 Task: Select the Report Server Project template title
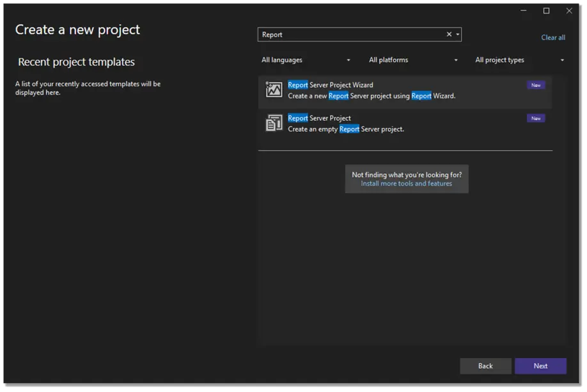(319, 118)
